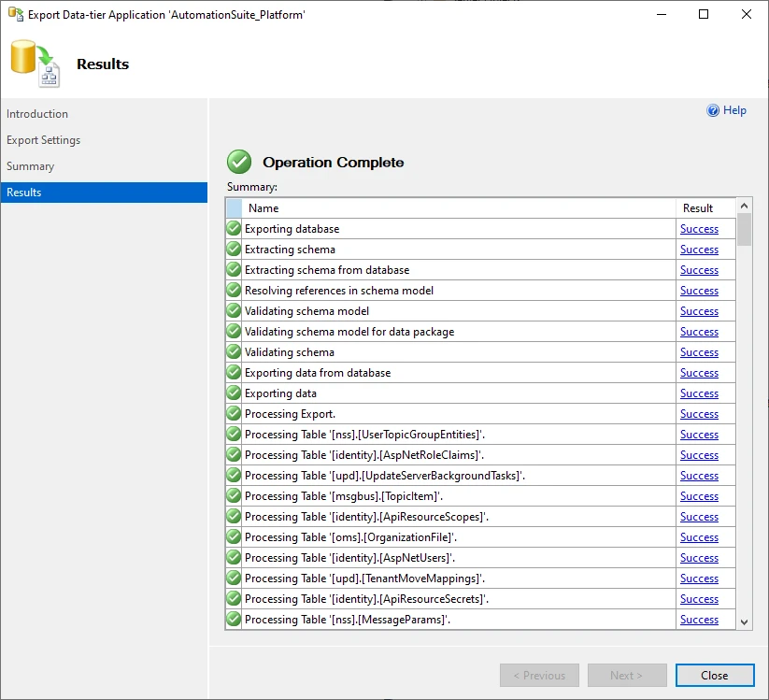The height and width of the screenshot is (700, 769).
Task: Select the Summary step in the sidebar
Action: (x=31, y=166)
